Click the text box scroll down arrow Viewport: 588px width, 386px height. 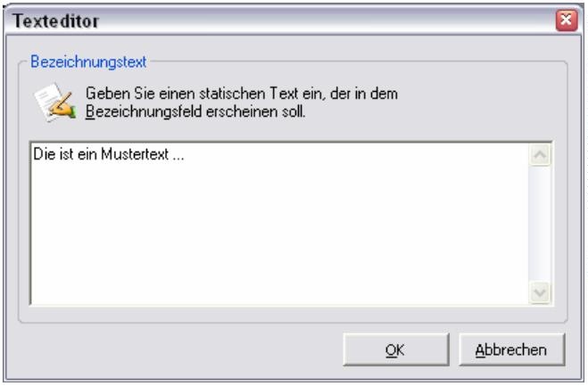click(538, 291)
